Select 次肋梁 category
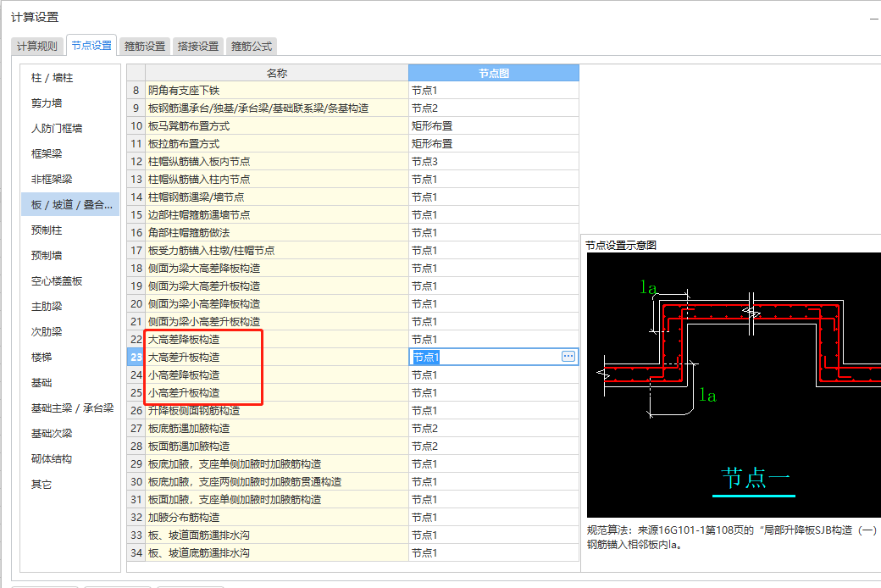 tap(70, 331)
